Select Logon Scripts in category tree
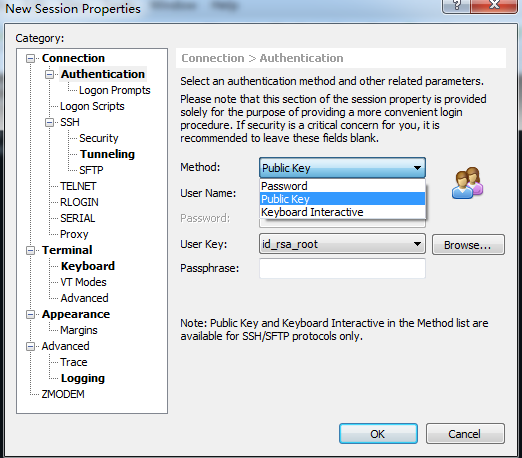This screenshot has width=522, height=458. [92, 106]
